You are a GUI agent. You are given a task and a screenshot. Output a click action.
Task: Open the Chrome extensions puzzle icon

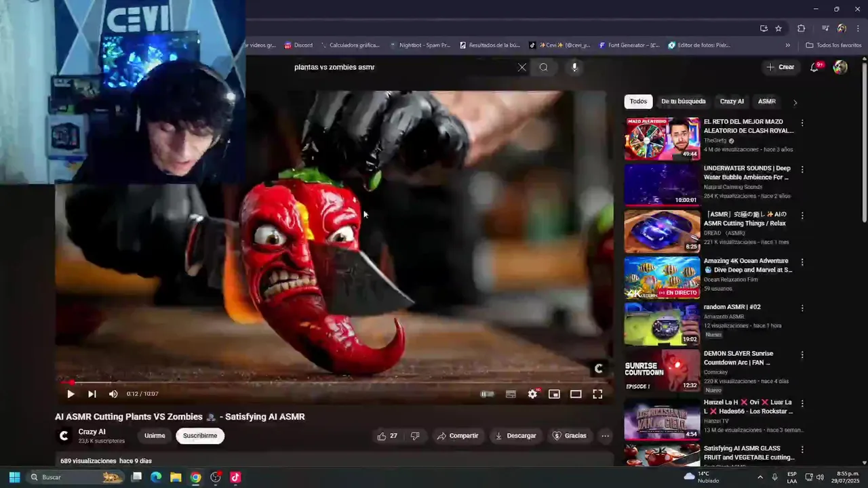tap(801, 28)
